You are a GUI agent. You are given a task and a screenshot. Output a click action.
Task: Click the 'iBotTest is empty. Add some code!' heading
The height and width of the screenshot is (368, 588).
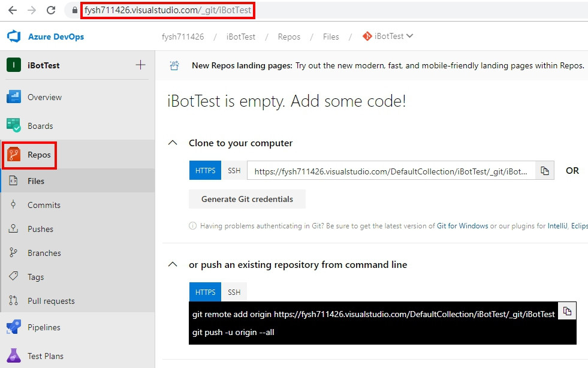pyautogui.click(x=287, y=101)
